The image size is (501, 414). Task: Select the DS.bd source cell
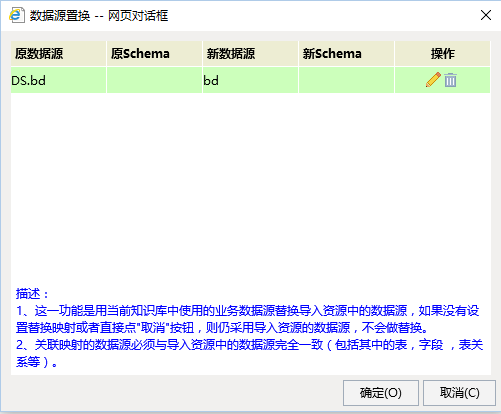click(59, 80)
